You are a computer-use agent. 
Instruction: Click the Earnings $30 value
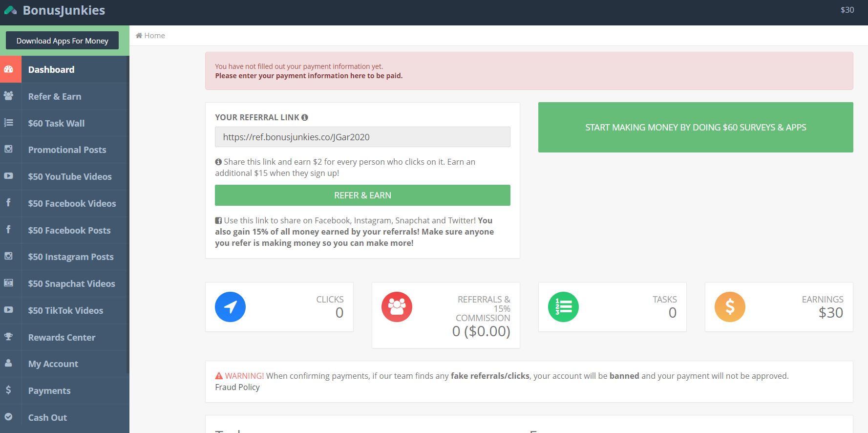(x=831, y=313)
